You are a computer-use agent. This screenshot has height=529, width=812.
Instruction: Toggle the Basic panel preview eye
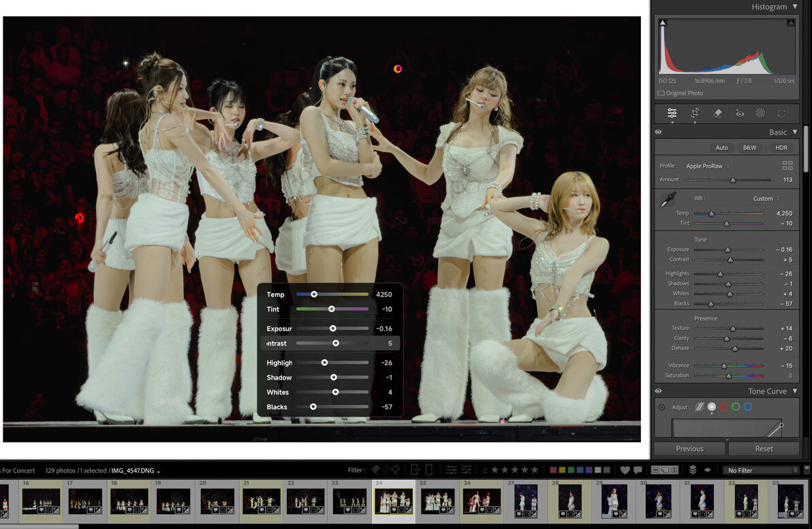tap(658, 132)
